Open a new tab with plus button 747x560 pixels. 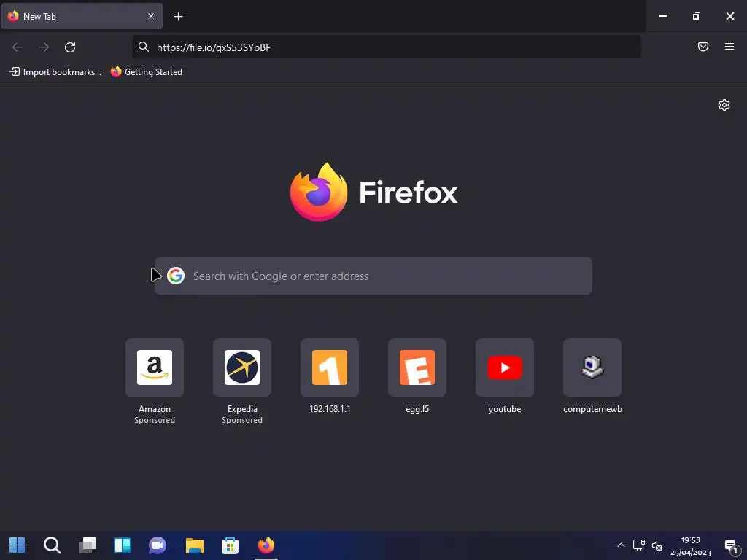point(178,17)
